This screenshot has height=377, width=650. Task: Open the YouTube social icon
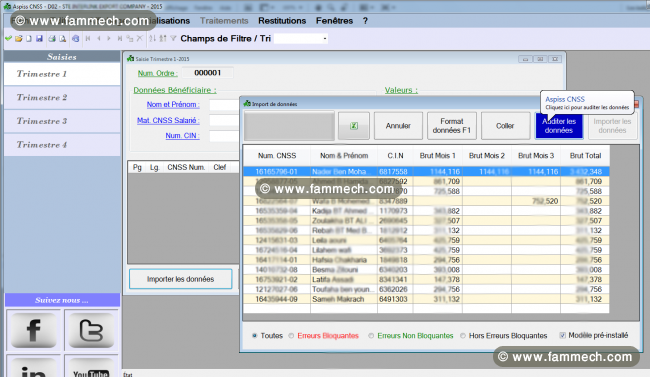pyautogui.click(x=91, y=368)
